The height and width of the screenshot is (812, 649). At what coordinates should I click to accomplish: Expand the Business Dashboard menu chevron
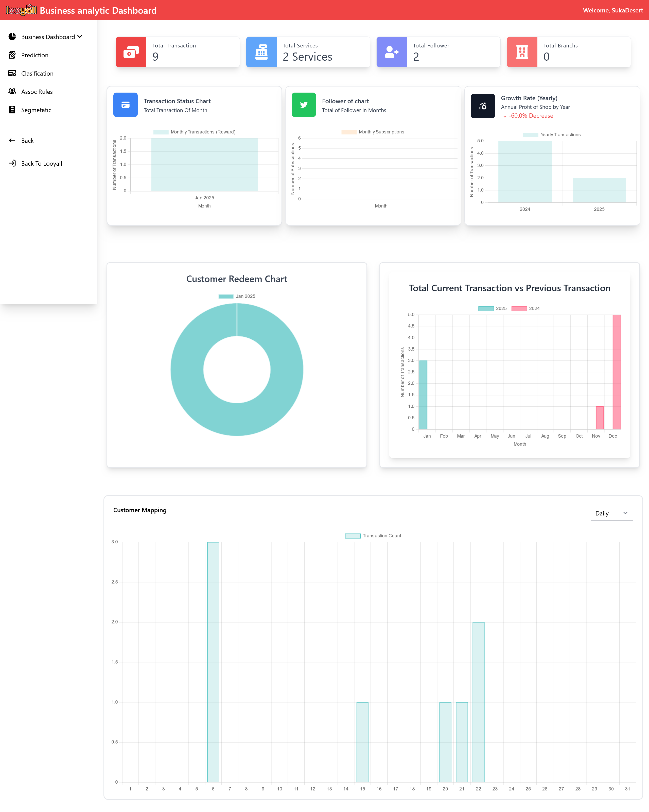(x=80, y=37)
